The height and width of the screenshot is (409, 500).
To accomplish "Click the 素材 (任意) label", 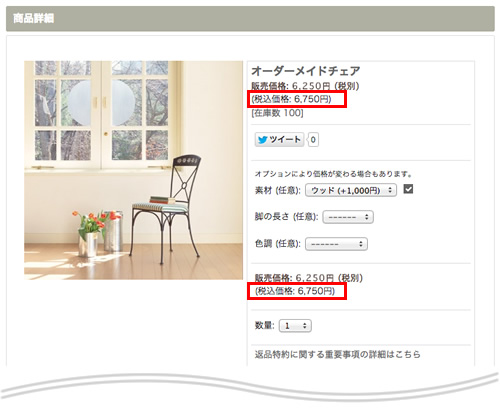I will tap(278, 190).
